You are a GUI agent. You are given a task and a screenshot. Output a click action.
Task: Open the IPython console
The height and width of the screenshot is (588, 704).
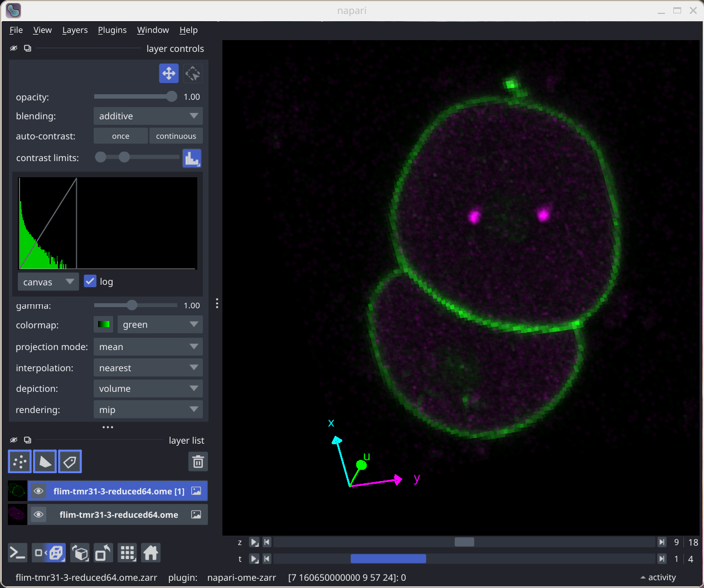click(x=18, y=553)
